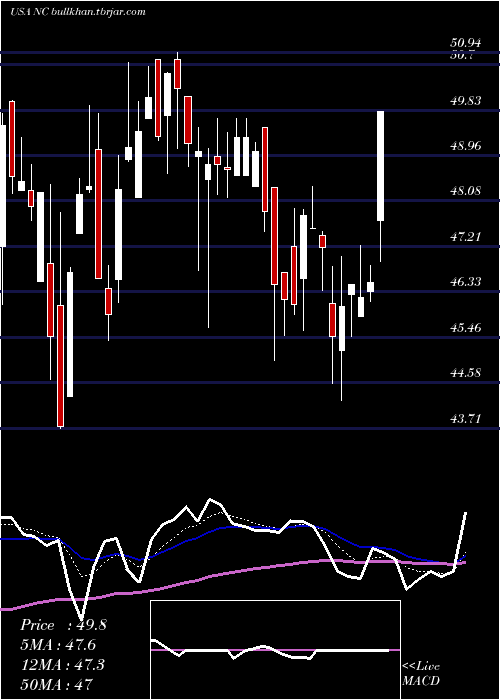This screenshot has height=700, width=500.
Task: Click the Price : 49.8 readout
Action: pos(63,625)
